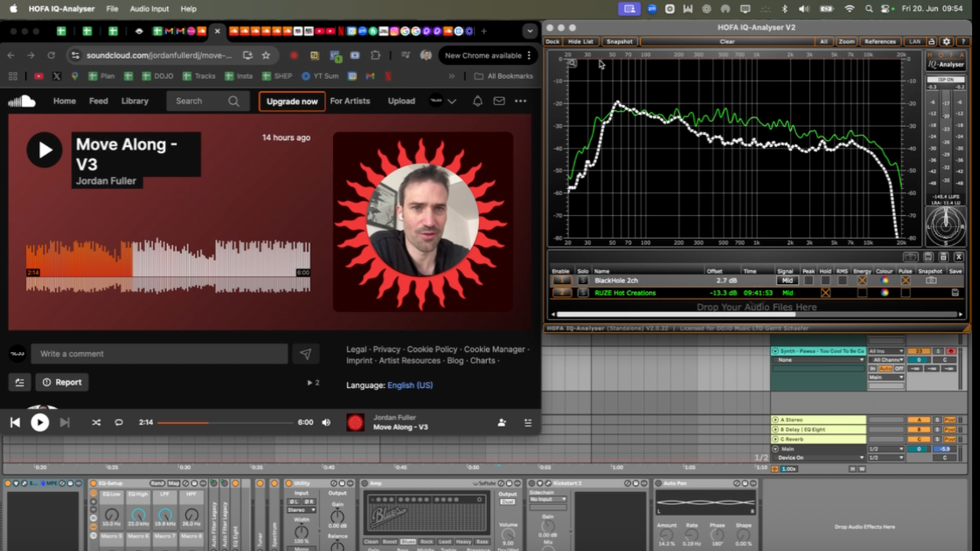This screenshot has height=551, width=980.
Task: Open All Ins dropdown in Ableton track
Action: click(x=886, y=351)
